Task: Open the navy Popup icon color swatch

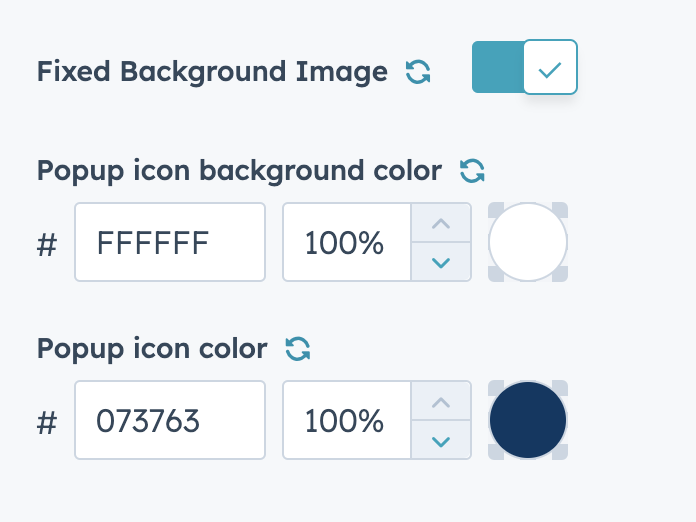Action: click(528, 420)
